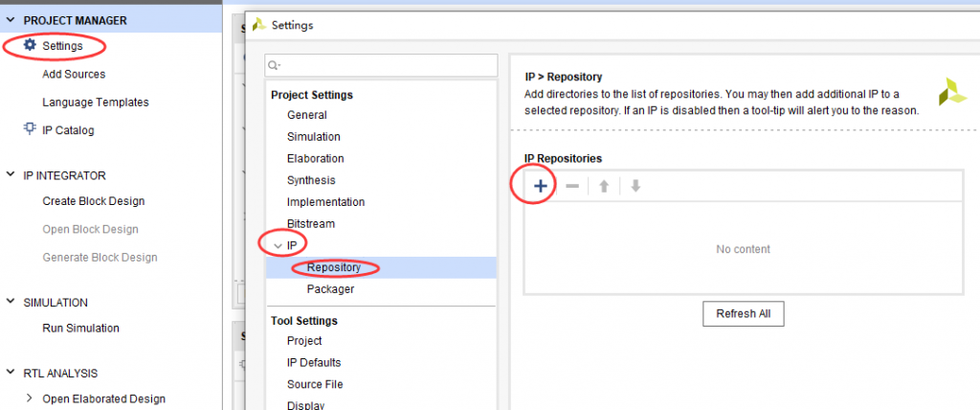Click the move up arrow icon
The image size is (980, 410).
pos(605,186)
